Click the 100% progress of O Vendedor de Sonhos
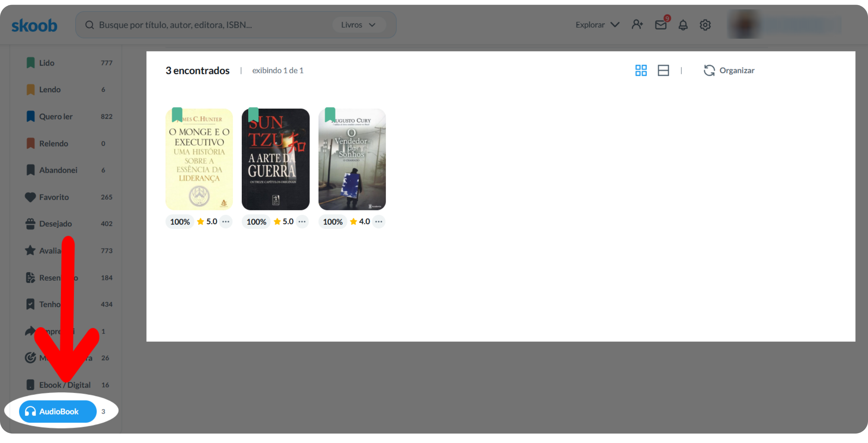Screen dimensions: 868x443 (x=333, y=222)
